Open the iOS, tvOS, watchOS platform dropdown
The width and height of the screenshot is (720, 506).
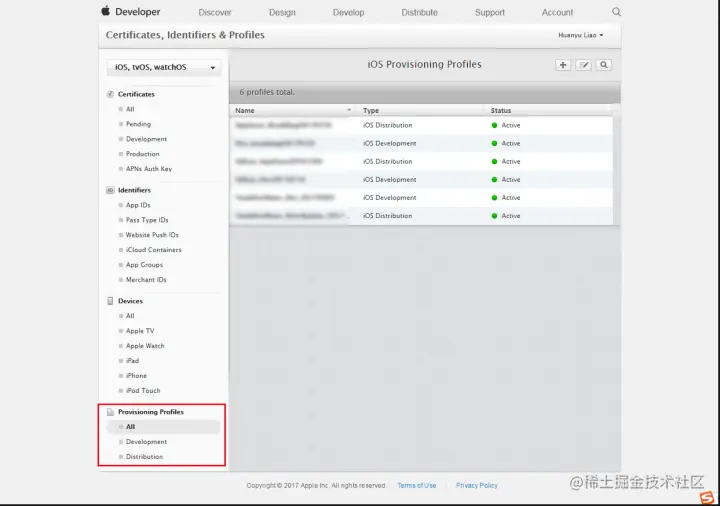pyautogui.click(x=164, y=67)
